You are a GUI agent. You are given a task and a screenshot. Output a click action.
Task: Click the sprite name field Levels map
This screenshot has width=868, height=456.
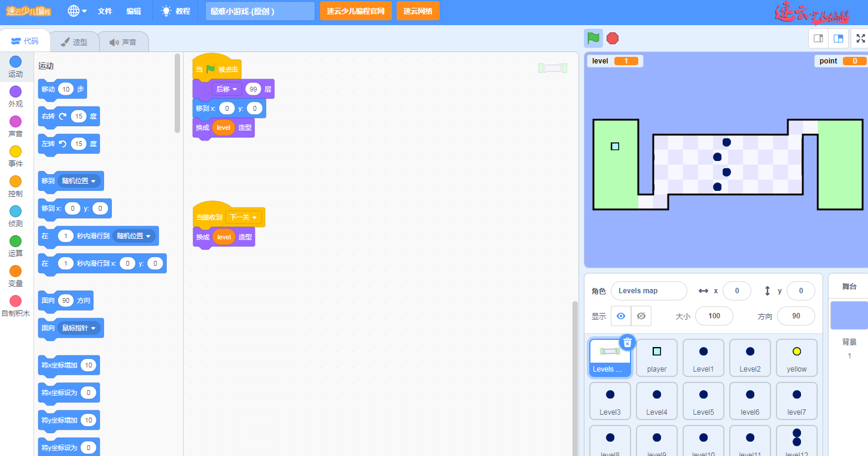click(648, 291)
